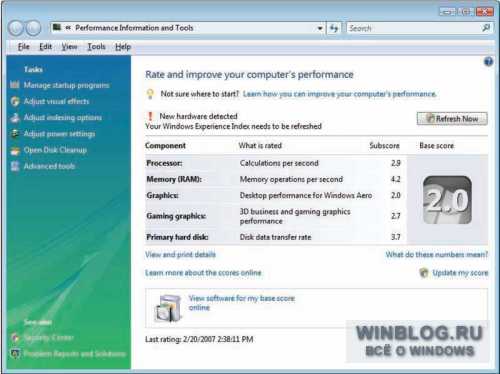This screenshot has width=500, height=374.
Task: Click inside the Search input field
Action: tap(413, 28)
